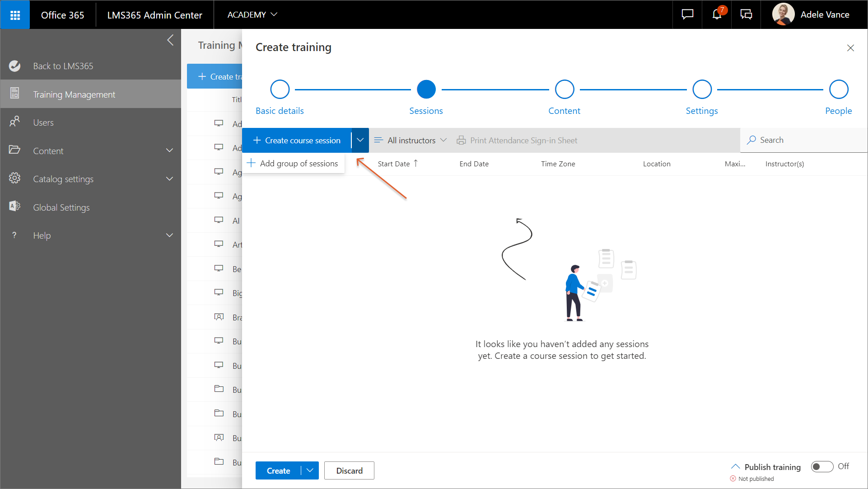Collapse the left navigation panel arrow

click(170, 40)
